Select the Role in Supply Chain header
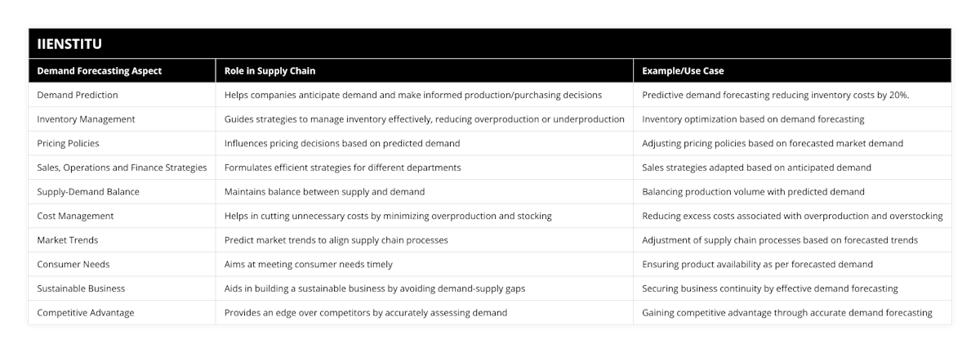The height and width of the screenshot is (353, 980). [270, 71]
